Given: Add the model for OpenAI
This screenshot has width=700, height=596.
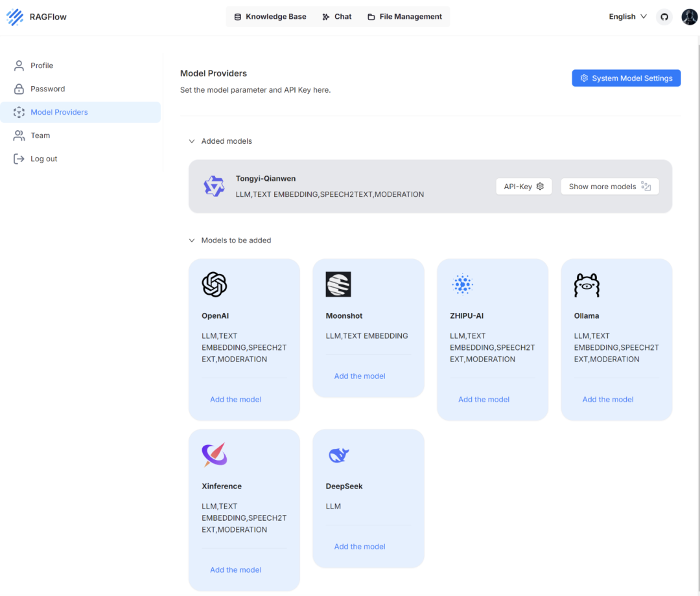Looking at the screenshot, I should pos(236,399).
